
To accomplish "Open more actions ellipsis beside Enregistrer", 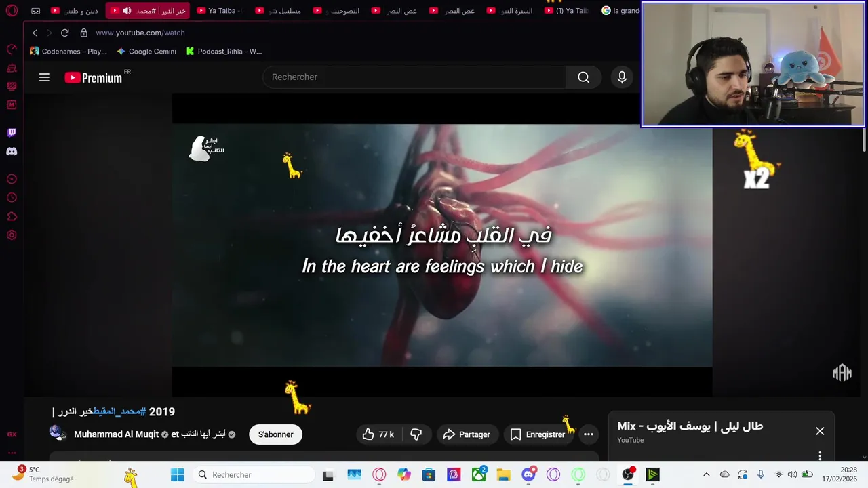I will coord(589,434).
